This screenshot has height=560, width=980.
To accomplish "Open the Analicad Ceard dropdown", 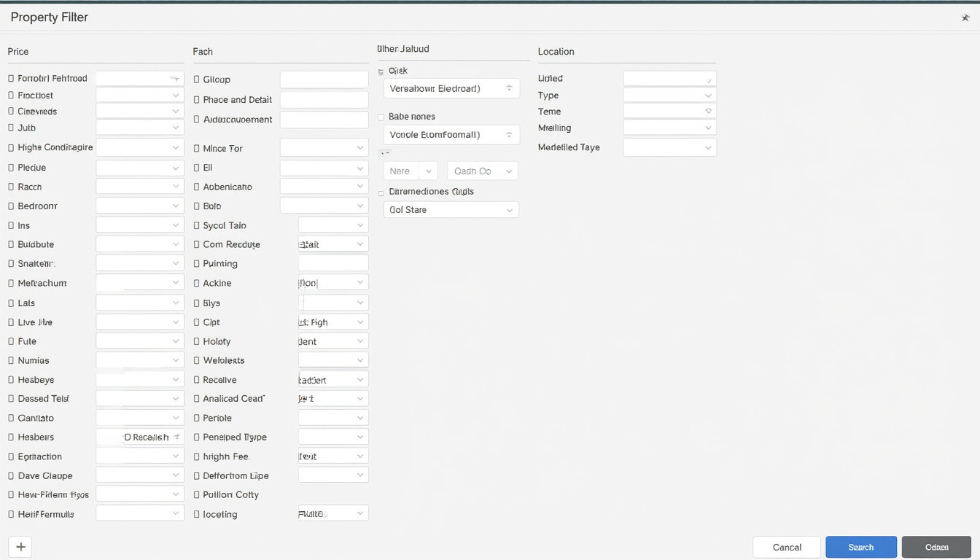I will (x=333, y=399).
